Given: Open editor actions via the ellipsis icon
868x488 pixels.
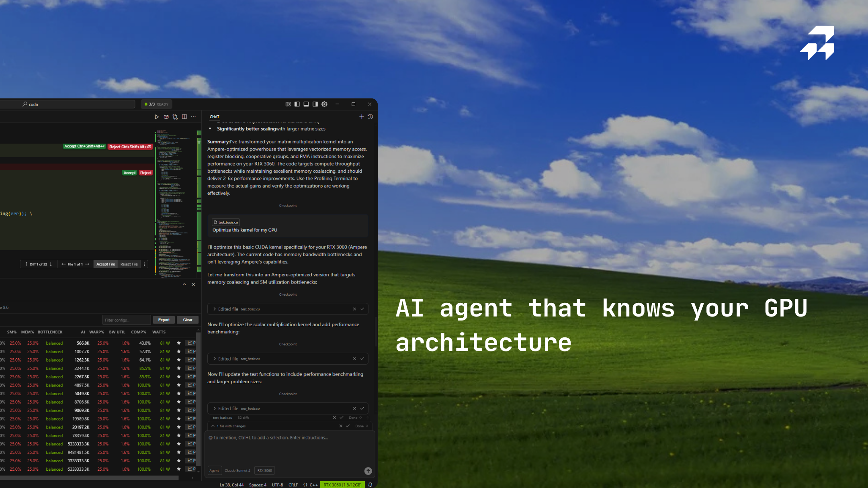Looking at the screenshot, I should coord(193,116).
